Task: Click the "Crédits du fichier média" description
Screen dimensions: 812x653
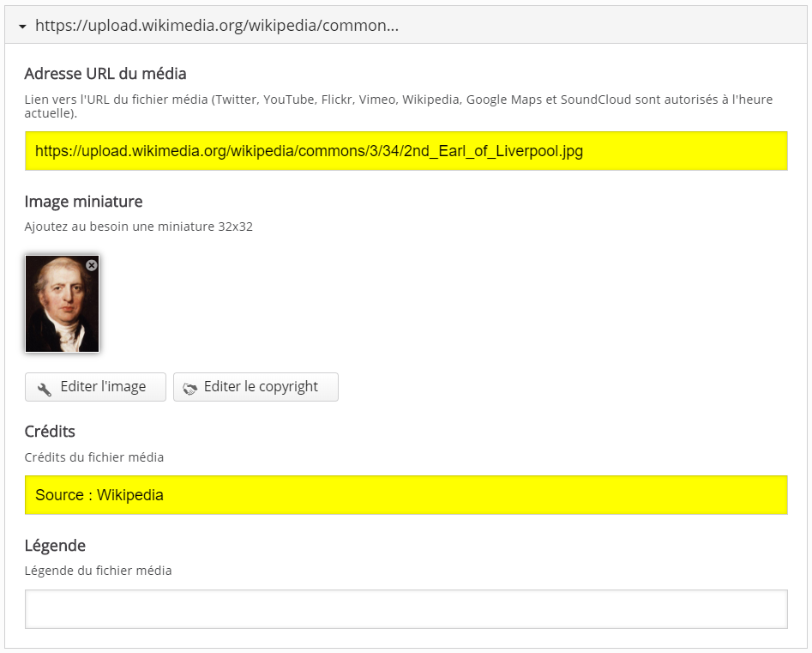Action: (93, 457)
